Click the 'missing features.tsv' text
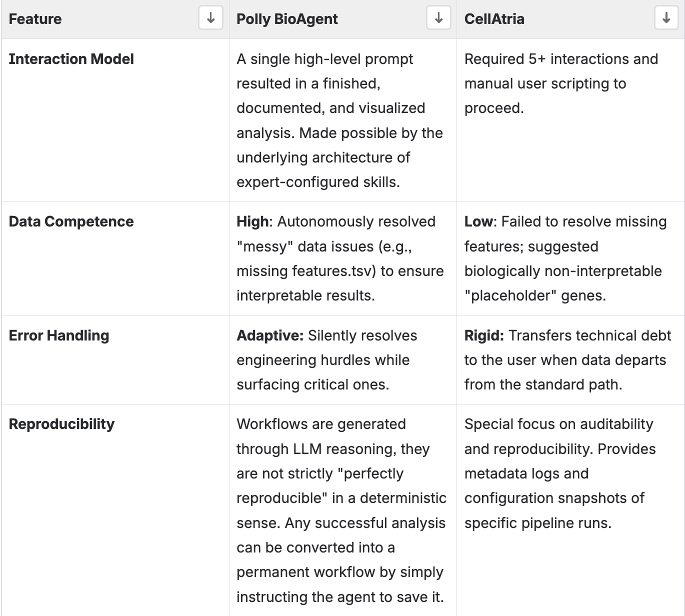Viewport: 685px width, 616px height. (x=305, y=271)
